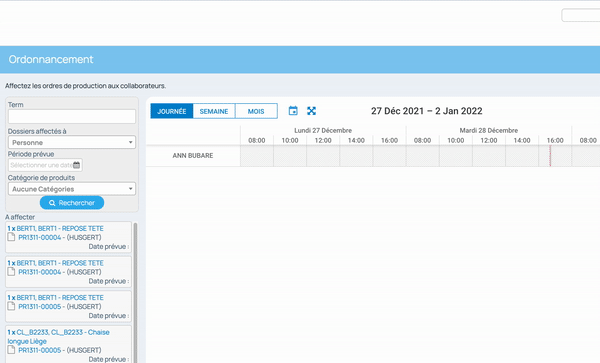Screen dimensions: 600x363
Task: Click document icon of BERT1 PR1311-00005 card
Action: click(x=11, y=306)
